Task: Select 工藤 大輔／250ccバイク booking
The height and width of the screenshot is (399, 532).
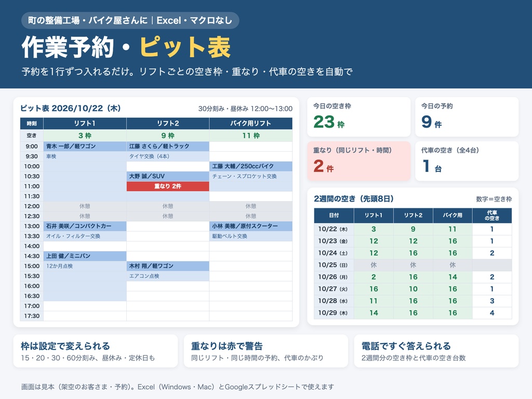Action: 251,166
